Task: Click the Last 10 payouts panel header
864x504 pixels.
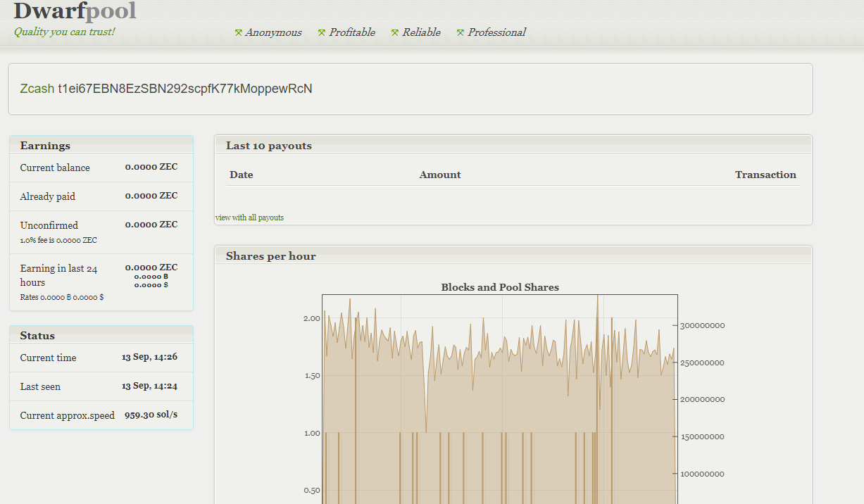Action: (x=268, y=146)
